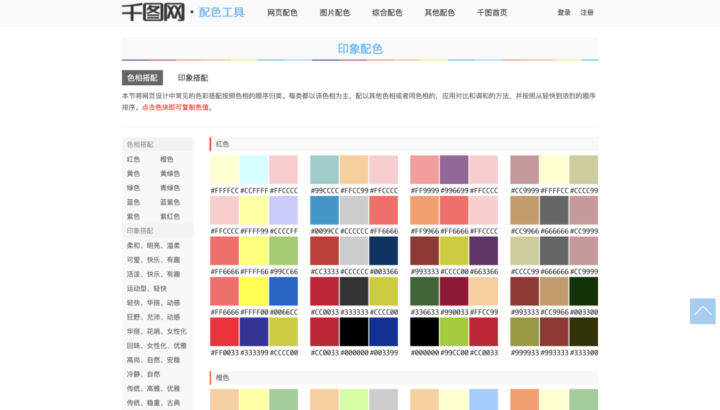Open 运动型、轻快 impression category

coord(147,288)
